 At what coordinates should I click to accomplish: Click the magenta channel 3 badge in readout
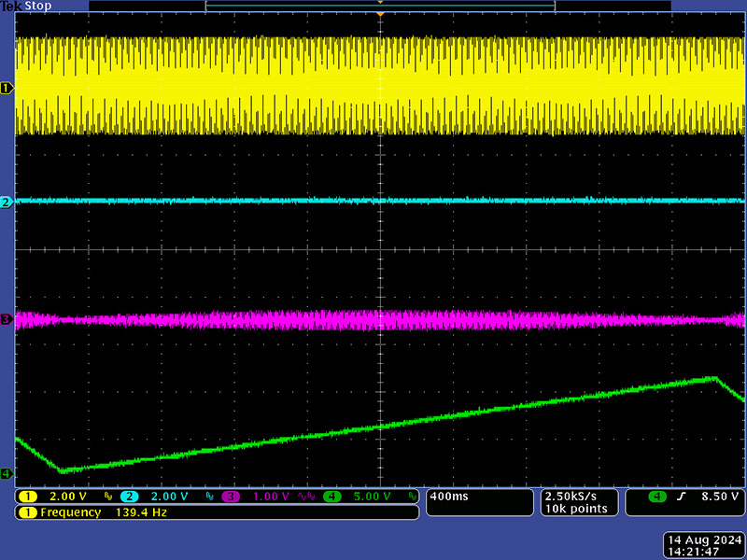pos(230,497)
